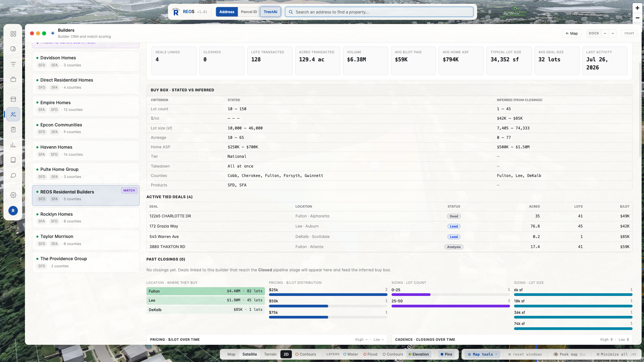Click the blue diamond Builders window icon

click(x=53, y=33)
